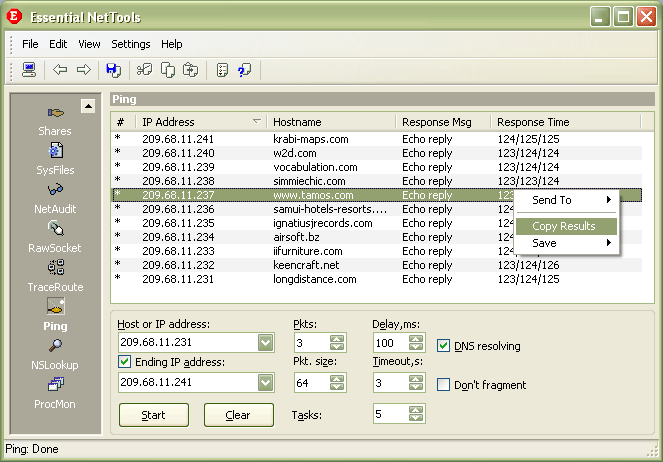Viewport: 663px width, 462px height.
Task: Open the RawSocket tool icon
Action: 55,229
